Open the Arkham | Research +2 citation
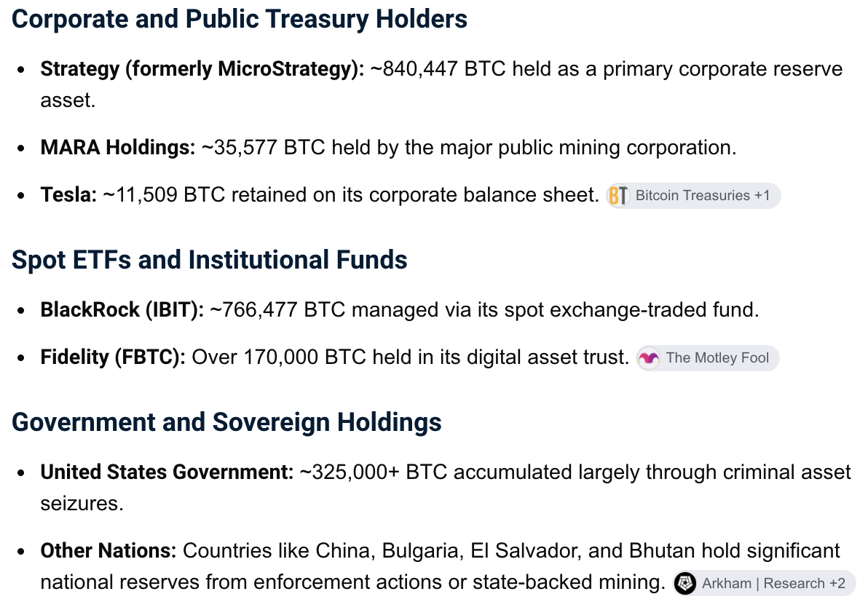Screen dimensions: 868x610 pyautogui.click(x=764, y=583)
